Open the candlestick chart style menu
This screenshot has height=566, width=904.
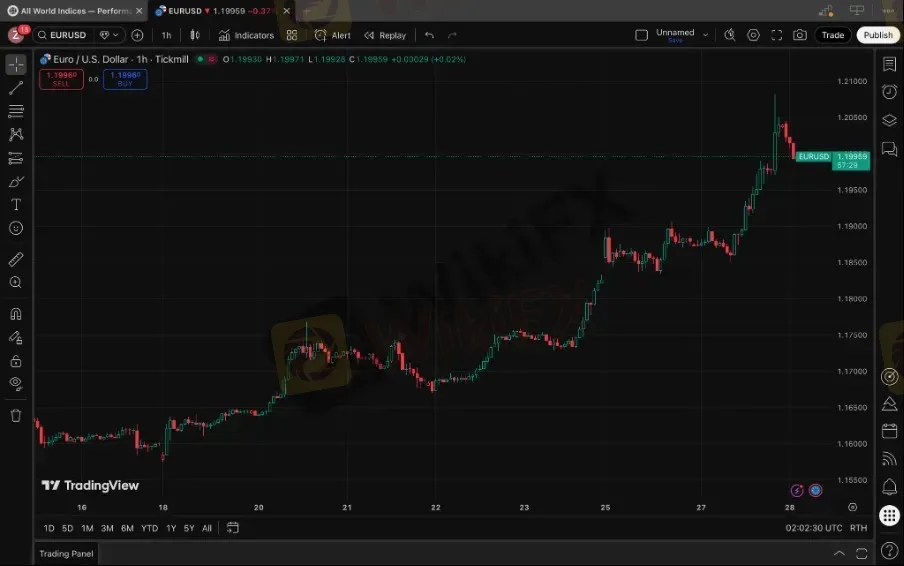(195, 35)
